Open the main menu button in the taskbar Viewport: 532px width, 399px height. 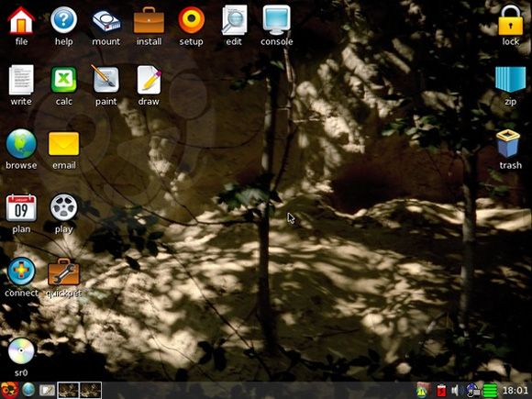coord(9,390)
